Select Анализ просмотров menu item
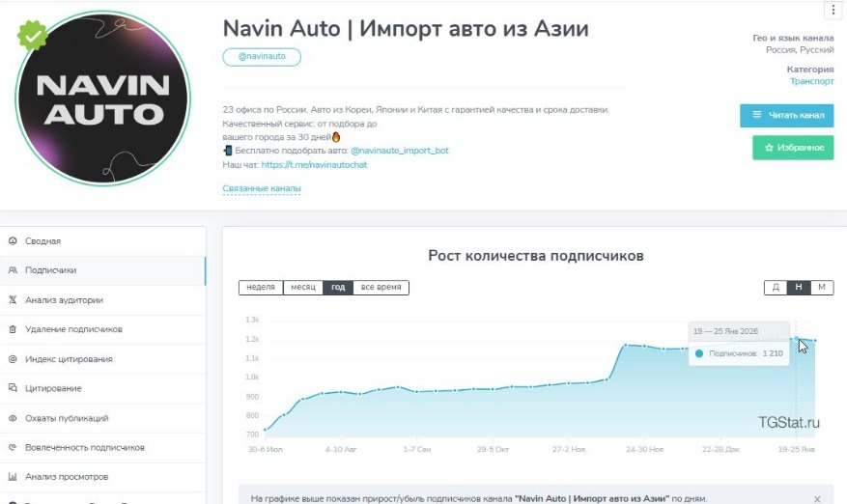 pyautogui.click(x=102, y=476)
